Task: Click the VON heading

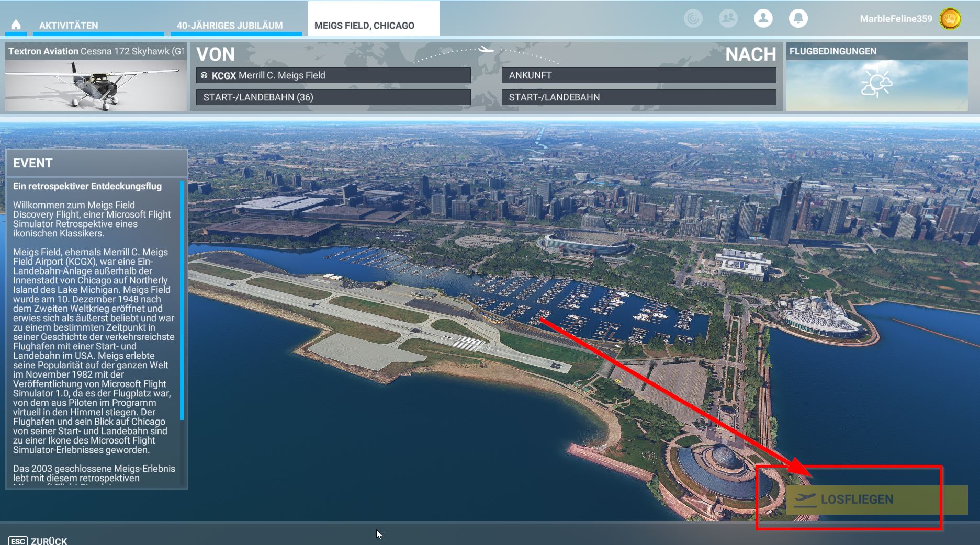Action: tap(216, 54)
